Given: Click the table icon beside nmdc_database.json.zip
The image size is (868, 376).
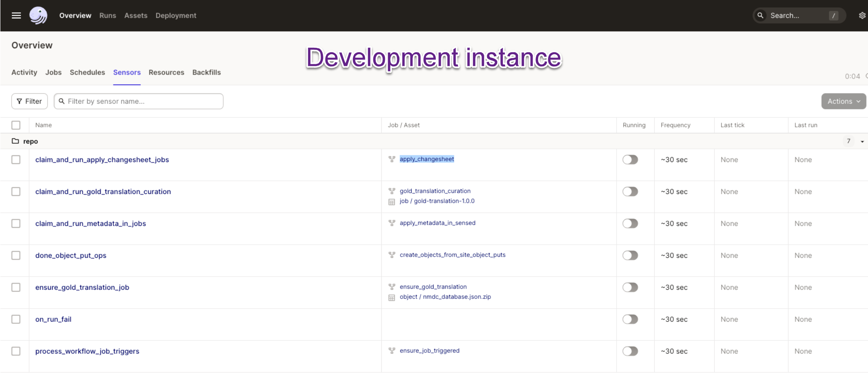Looking at the screenshot, I should click(392, 297).
